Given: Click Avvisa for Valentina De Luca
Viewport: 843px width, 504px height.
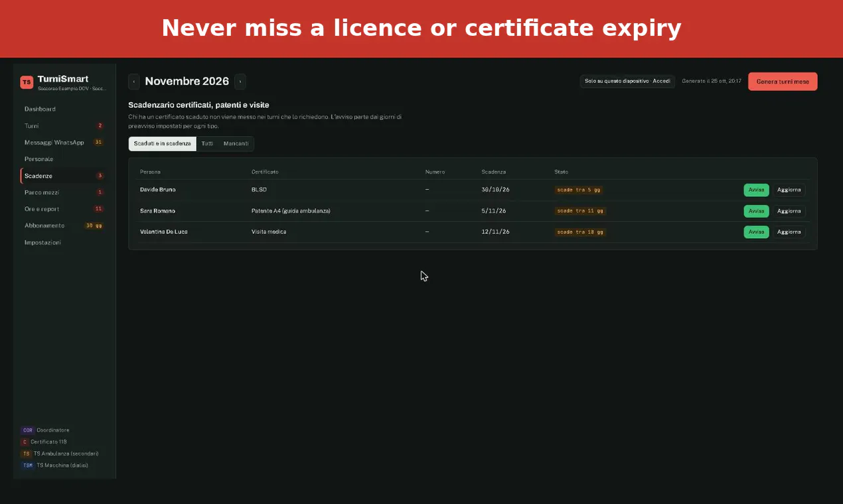Looking at the screenshot, I should tap(756, 232).
